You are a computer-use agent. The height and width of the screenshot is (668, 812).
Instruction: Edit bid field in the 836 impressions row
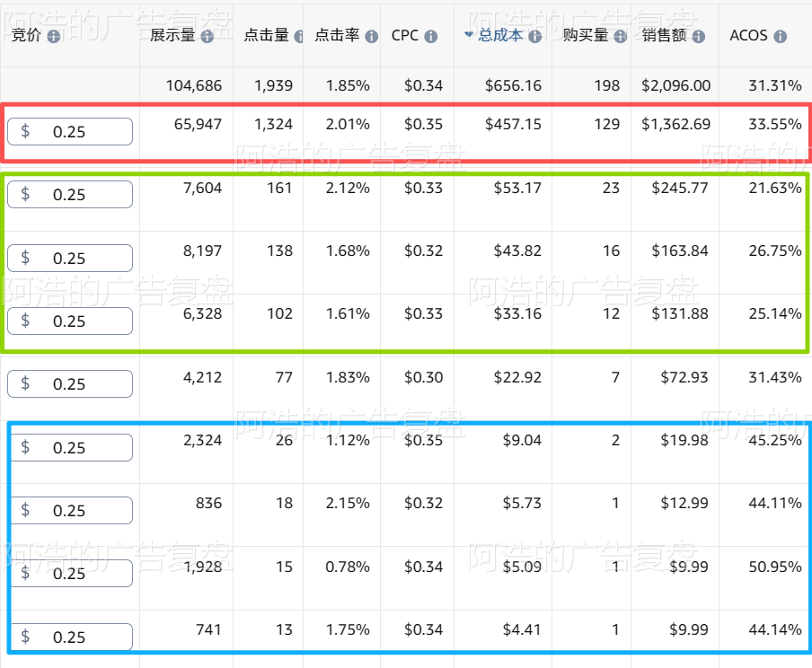72,511
